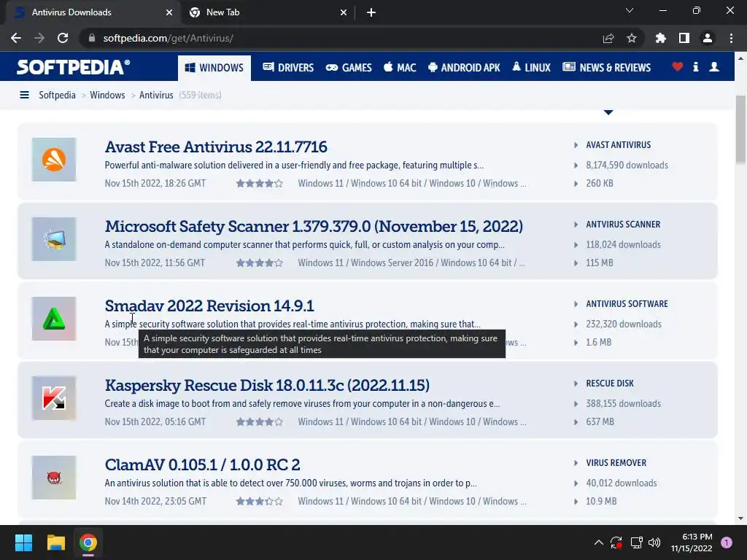Close the Antivirus Downloads tab
Screen dimensions: 747x560
click(x=169, y=12)
